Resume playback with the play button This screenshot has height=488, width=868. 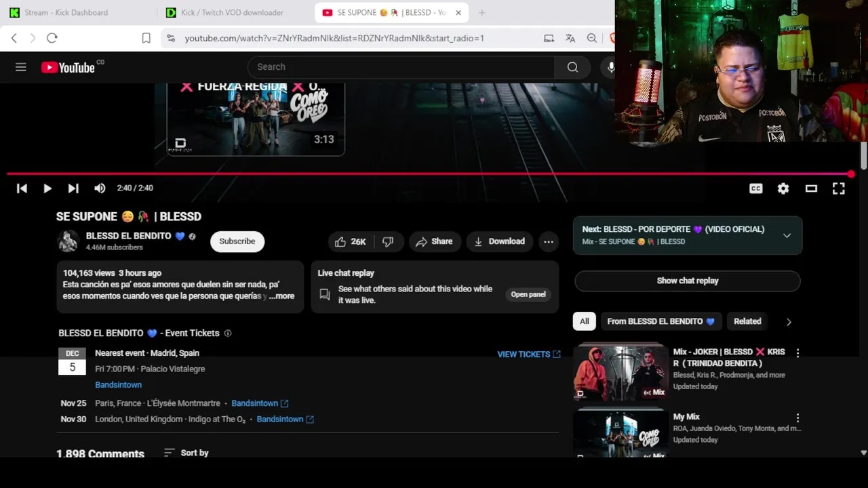click(x=47, y=188)
